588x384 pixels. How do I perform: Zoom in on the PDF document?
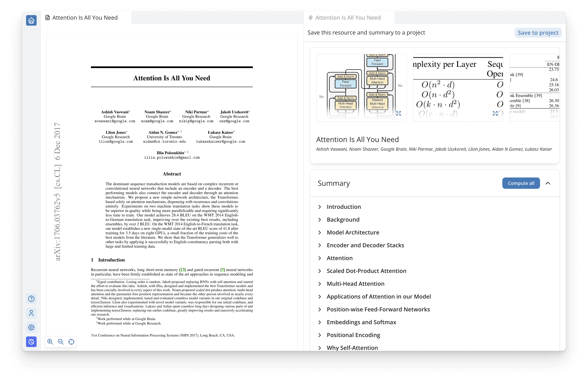tap(50, 342)
